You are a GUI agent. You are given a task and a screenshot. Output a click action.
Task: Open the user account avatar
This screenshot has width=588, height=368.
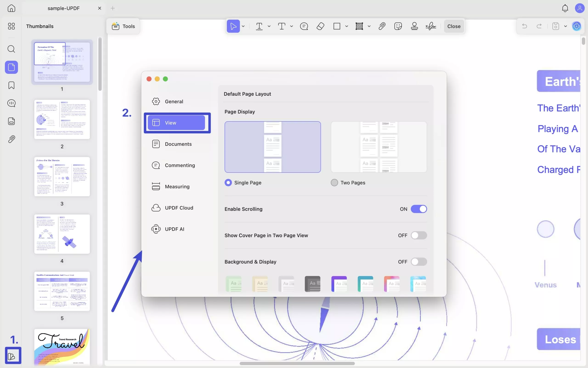tap(580, 8)
